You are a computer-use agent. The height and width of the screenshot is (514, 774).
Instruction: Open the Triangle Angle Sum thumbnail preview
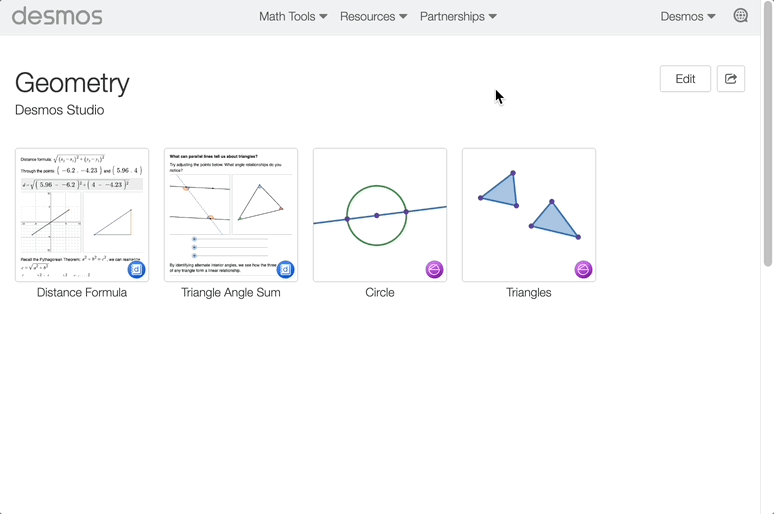pos(231,215)
